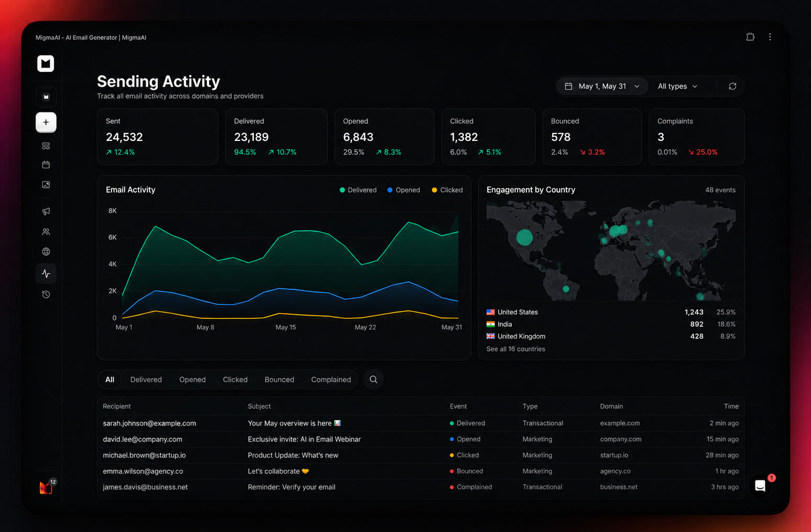Click the large United States bubble on map
811x532 pixels.
[x=524, y=237]
